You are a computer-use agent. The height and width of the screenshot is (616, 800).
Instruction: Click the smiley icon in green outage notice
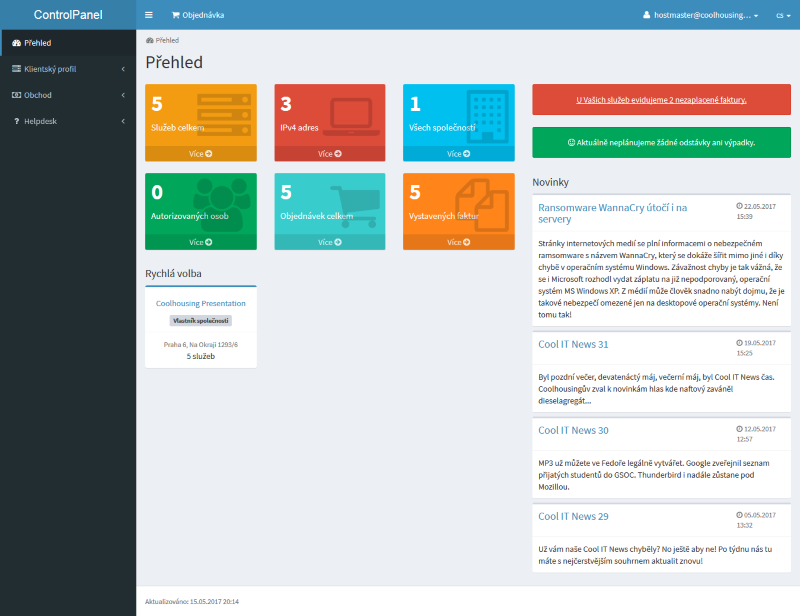click(x=571, y=142)
